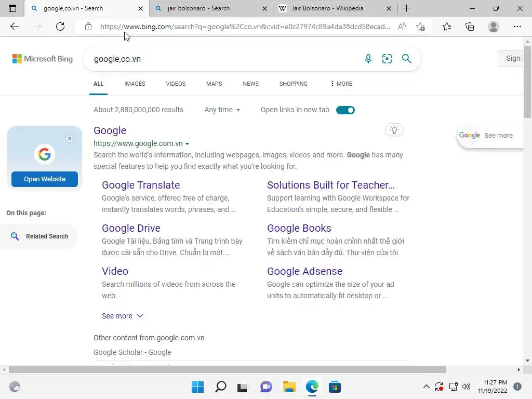Viewport: 532px width, 399px height.
Task: Add this page to favorites star
Action: pyautogui.click(x=421, y=26)
